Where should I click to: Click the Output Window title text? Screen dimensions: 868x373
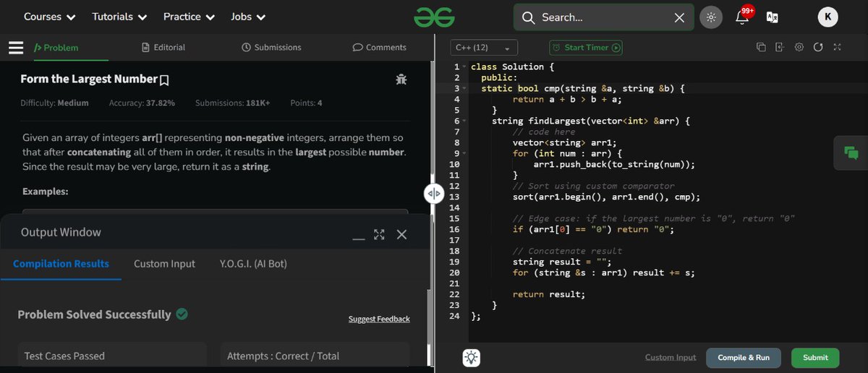coord(61,232)
